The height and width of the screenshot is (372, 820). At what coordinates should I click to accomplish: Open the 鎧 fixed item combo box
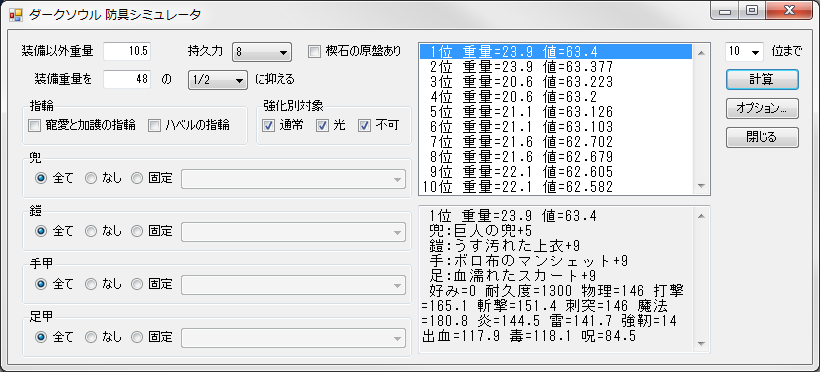point(293,231)
